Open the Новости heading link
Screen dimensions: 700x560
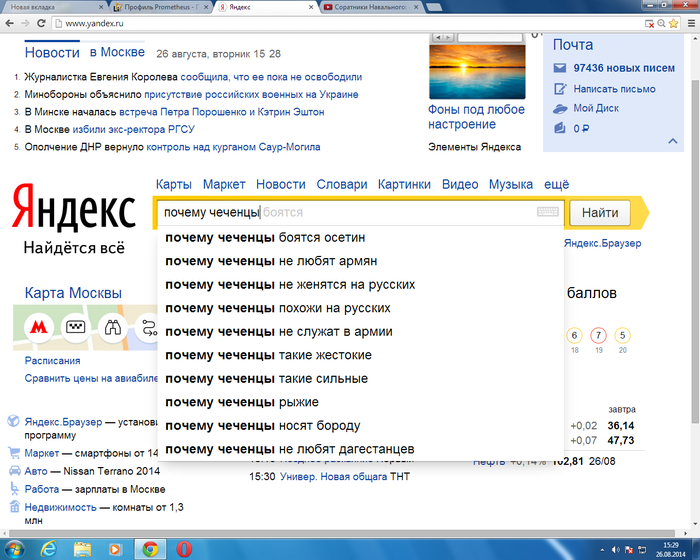pos(52,53)
